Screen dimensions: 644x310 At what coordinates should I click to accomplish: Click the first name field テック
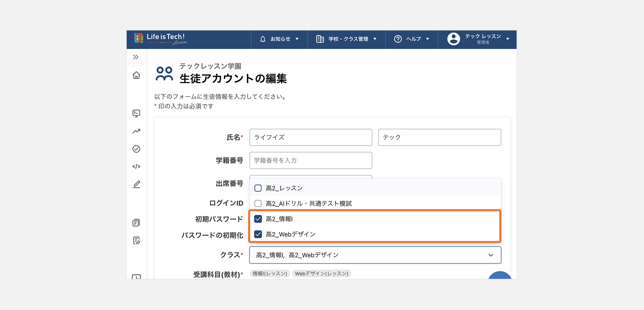(x=439, y=137)
